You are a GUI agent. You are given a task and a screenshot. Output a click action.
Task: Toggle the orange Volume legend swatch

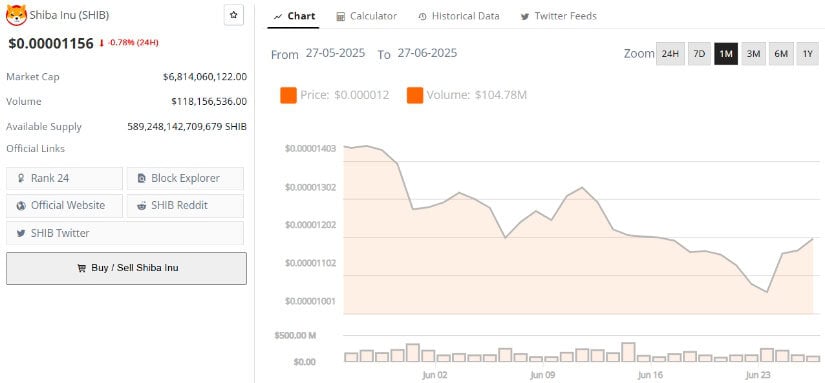415,95
